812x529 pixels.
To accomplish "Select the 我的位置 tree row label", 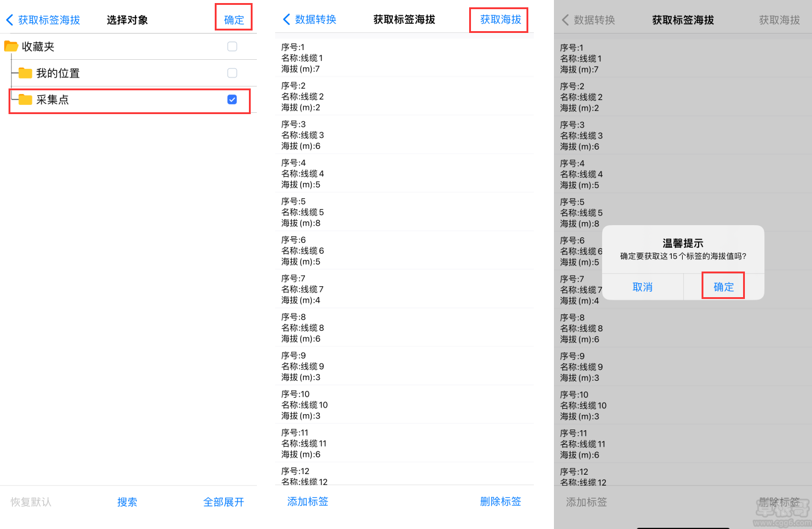I will pos(58,73).
